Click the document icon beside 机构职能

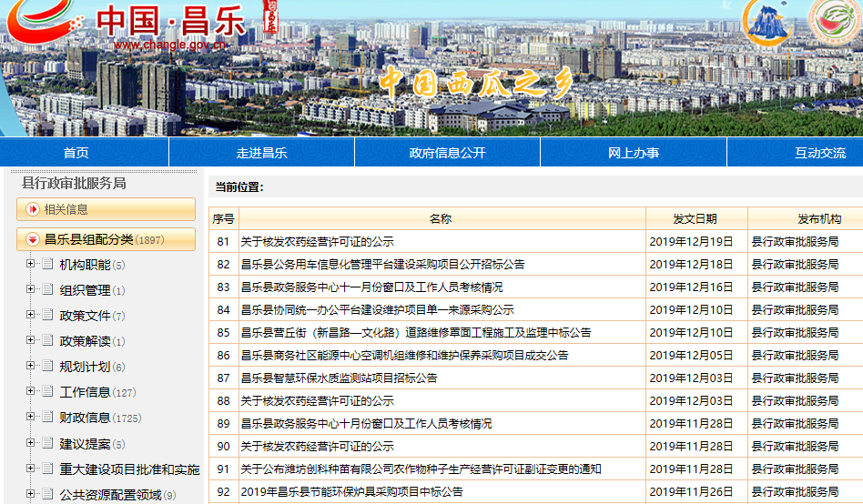[46, 265]
